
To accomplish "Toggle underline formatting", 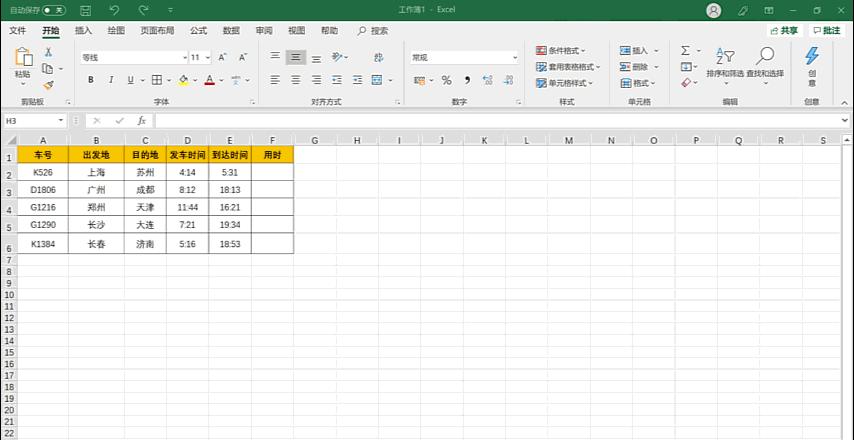I will (x=131, y=80).
